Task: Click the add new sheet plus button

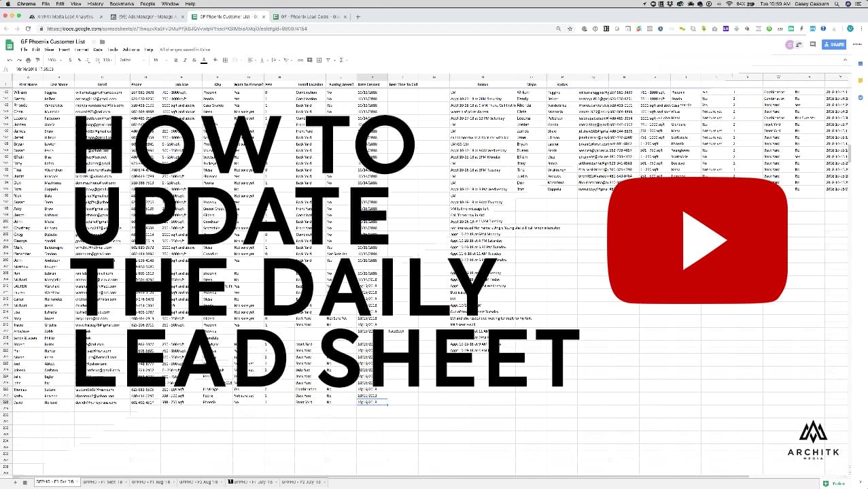Action: coord(24,482)
